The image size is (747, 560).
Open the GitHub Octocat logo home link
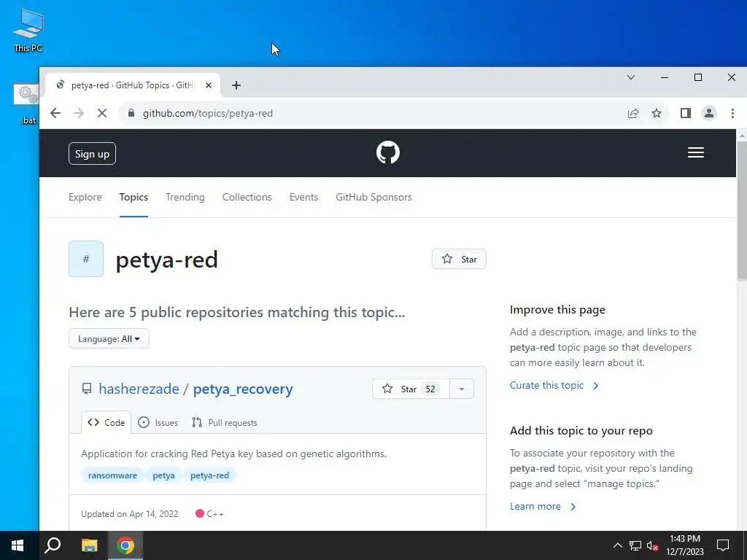click(388, 153)
